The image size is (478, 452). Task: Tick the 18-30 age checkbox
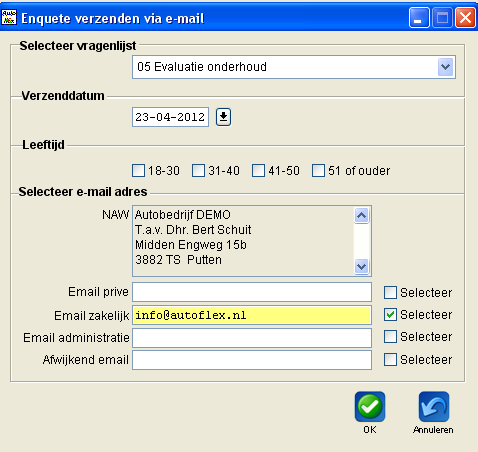coord(138,170)
